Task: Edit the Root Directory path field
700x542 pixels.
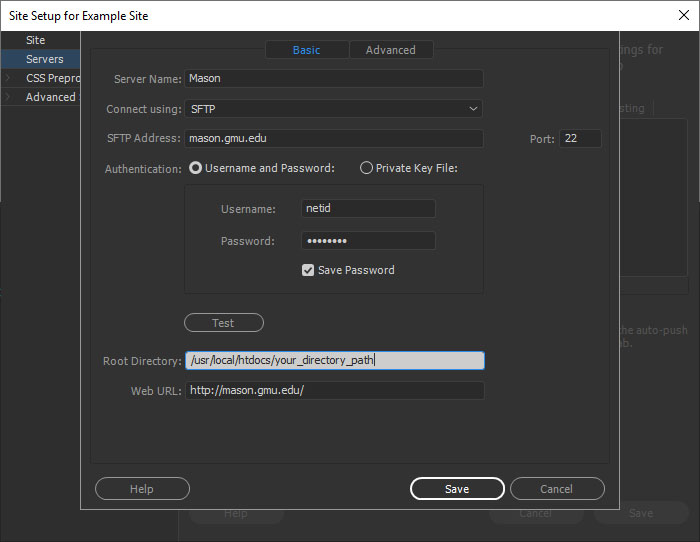Action: coord(334,361)
